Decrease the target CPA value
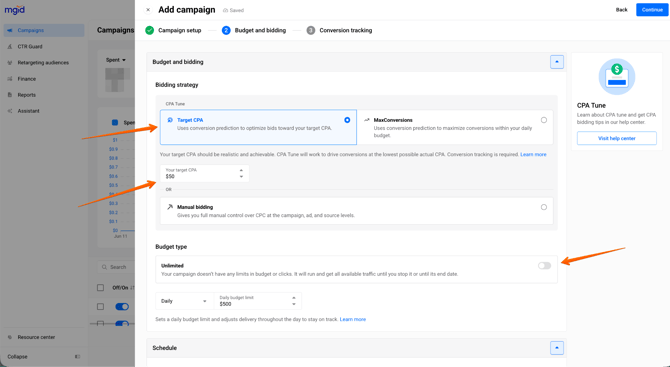Viewport: 670px width, 367px height. coord(241,176)
